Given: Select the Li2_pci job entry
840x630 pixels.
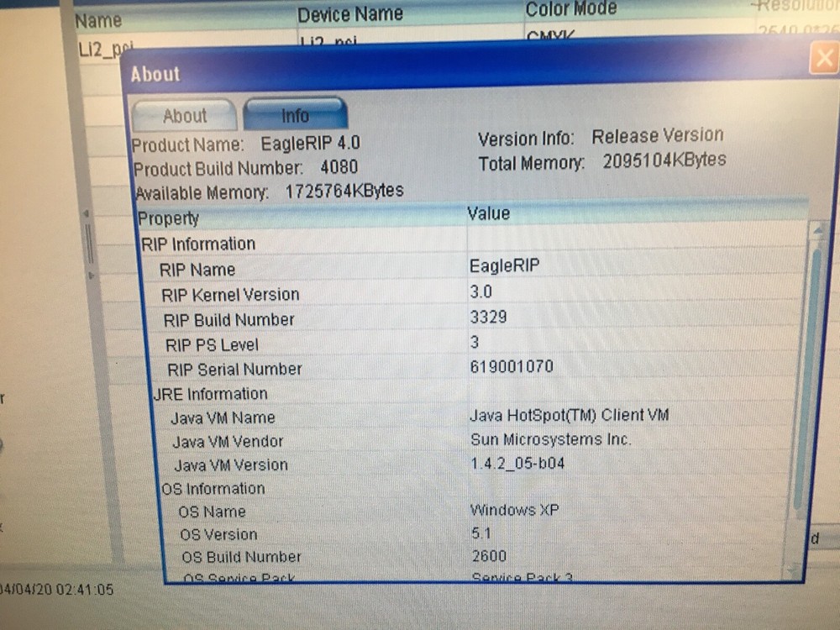Looking at the screenshot, I should tap(101, 46).
